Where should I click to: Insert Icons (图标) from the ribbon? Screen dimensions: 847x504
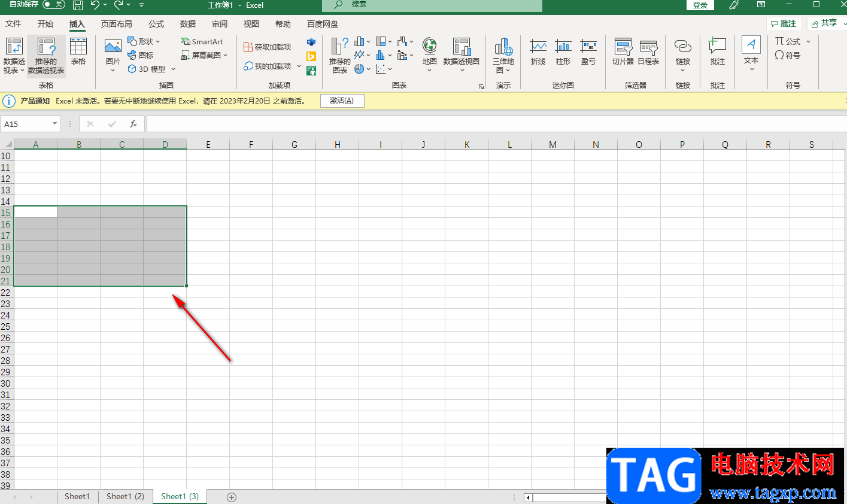pyautogui.click(x=141, y=55)
